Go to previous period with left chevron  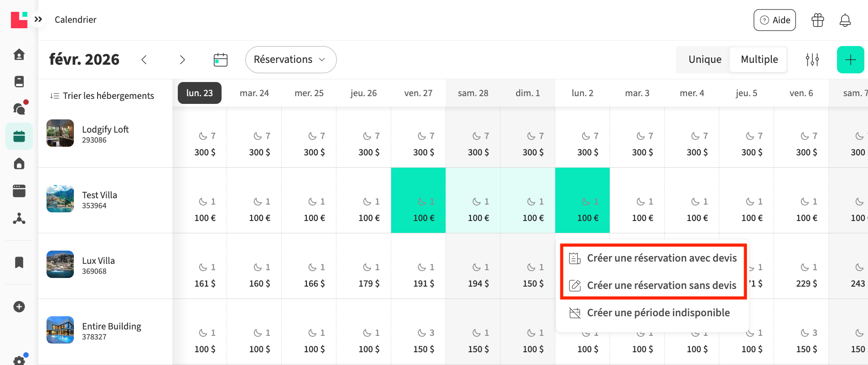(x=144, y=60)
